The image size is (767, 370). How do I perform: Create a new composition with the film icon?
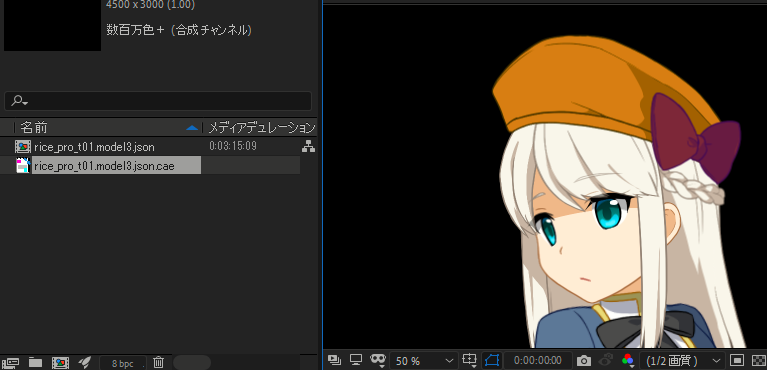[60, 363]
